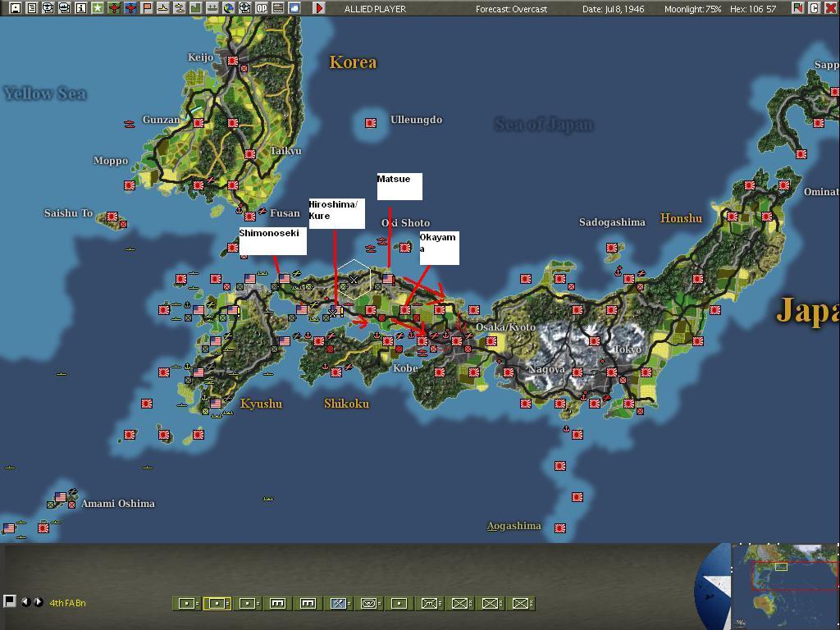Click the highlighted hex with crossed marker
This screenshot has width=840, height=630.
(x=354, y=279)
